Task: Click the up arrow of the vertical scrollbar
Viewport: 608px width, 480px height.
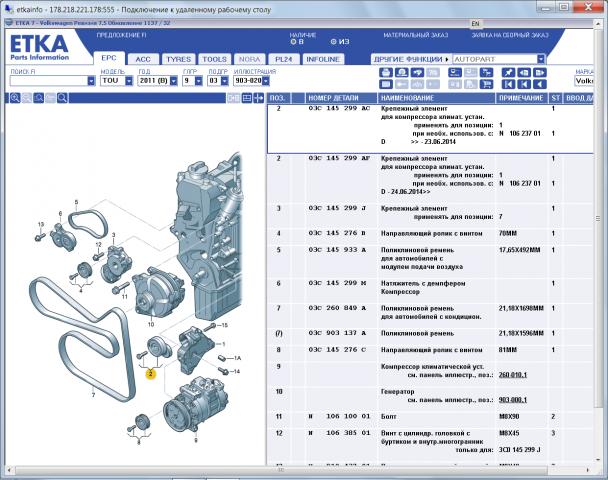Action: click(x=598, y=24)
